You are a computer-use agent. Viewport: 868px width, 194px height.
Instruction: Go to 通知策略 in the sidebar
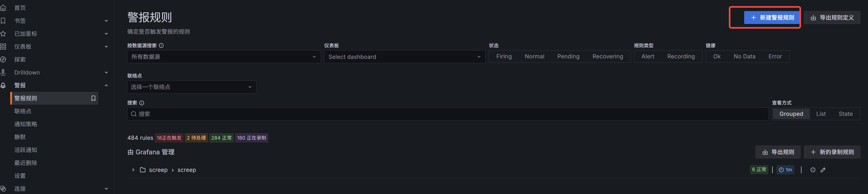point(26,124)
